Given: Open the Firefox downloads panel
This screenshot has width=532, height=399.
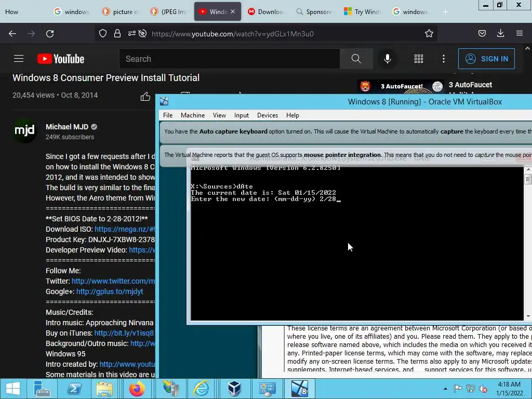Looking at the screenshot, I should pyautogui.click(x=500, y=33).
